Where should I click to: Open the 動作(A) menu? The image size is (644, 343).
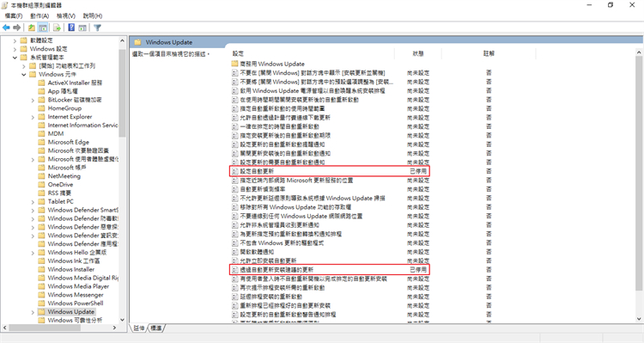tap(39, 15)
